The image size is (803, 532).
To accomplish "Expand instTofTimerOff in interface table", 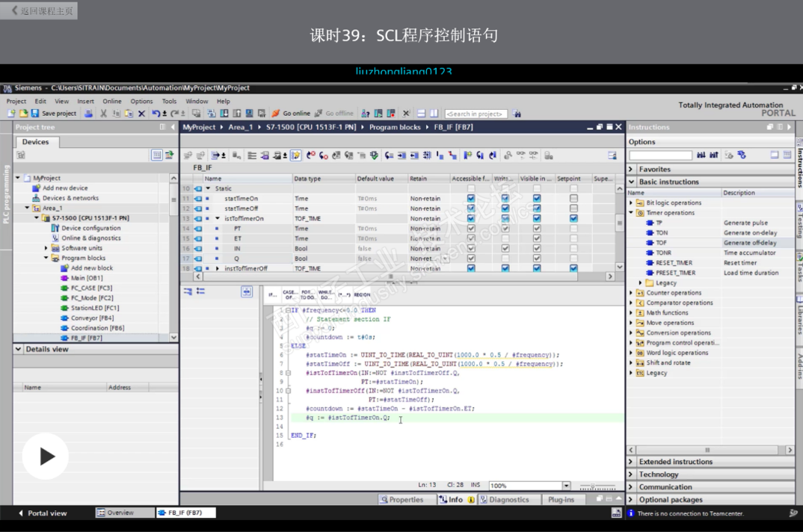I will 217,268.
